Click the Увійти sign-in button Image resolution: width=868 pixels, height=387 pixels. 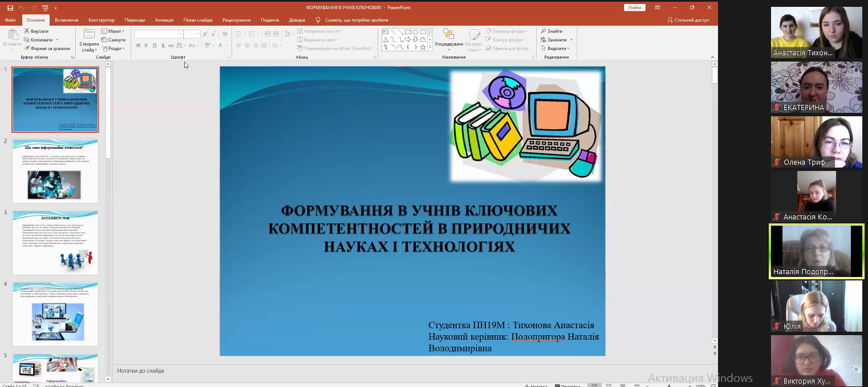pyautogui.click(x=634, y=7)
